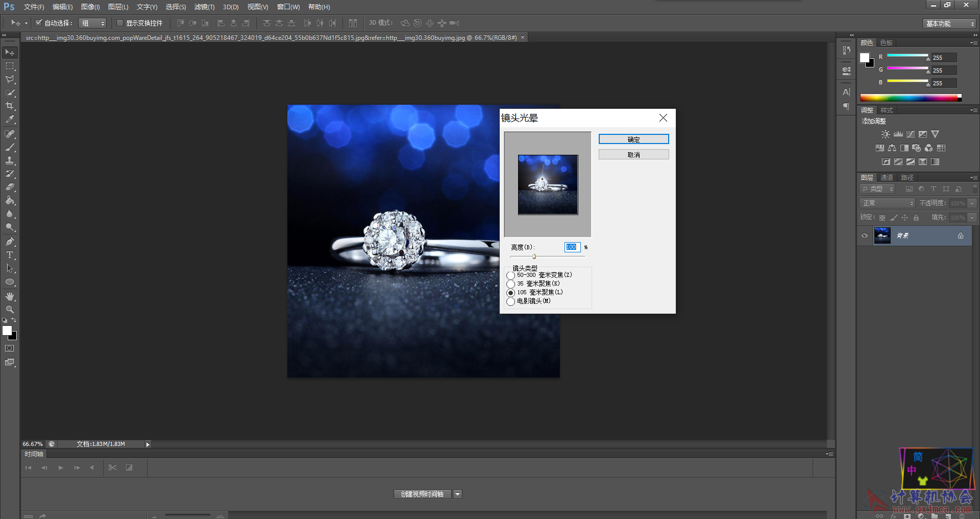This screenshot has width=980, height=519.
Task: Open the layer blend mode dropdown
Action: click(888, 203)
